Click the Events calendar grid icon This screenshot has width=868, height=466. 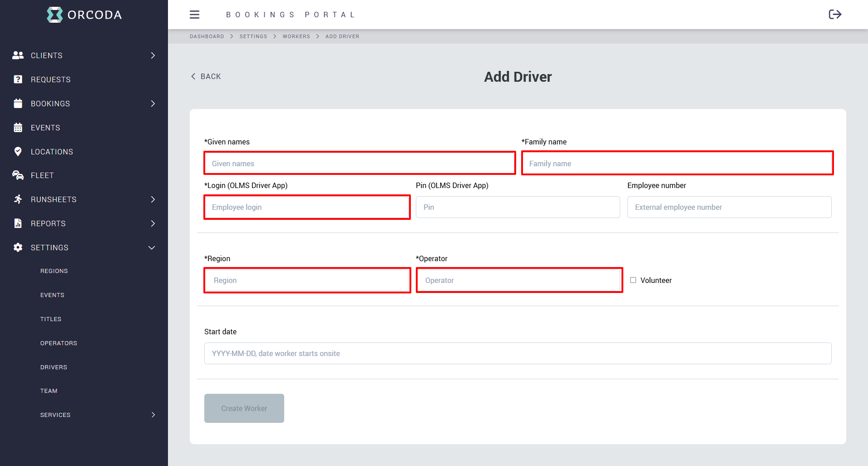pyautogui.click(x=18, y=128)
